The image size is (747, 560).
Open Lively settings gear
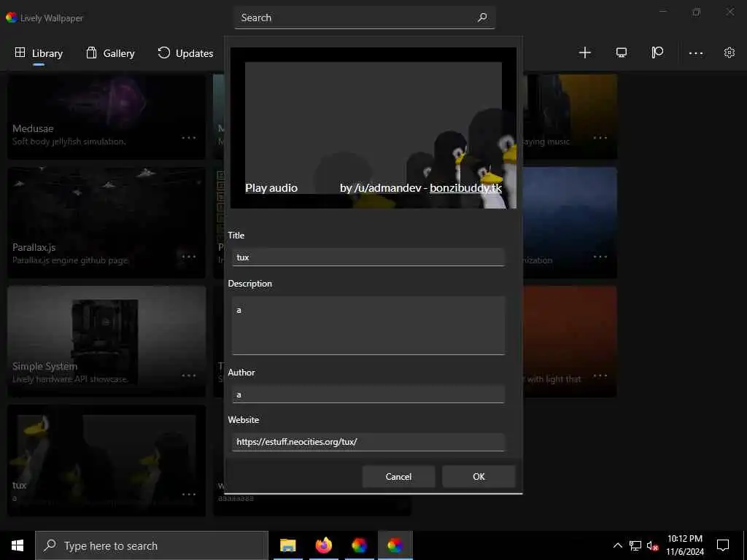pyautogui.click(x=729, y=52)
